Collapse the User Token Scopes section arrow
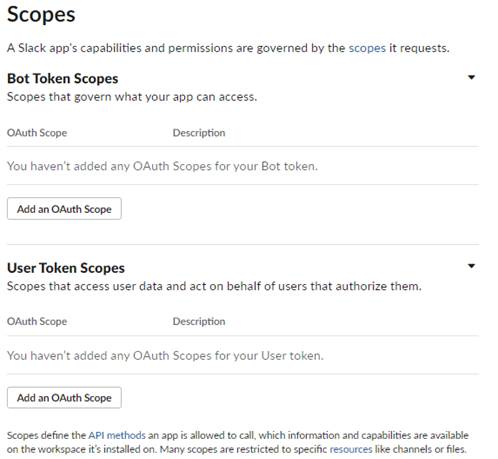Image resolution: width=498 pixels, height=459 pixels. coord(471,266)
